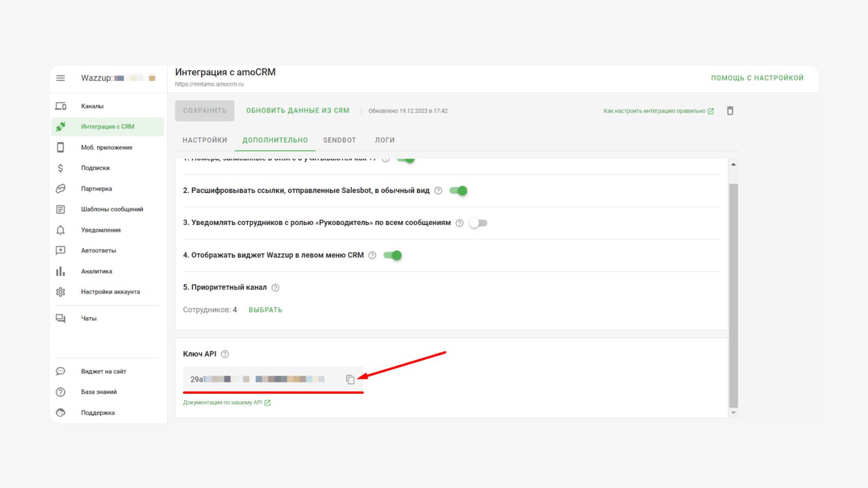This screenshot has height=488, width=868.
Task: Click the Уведомления bell icon
Action: (60, 230)
